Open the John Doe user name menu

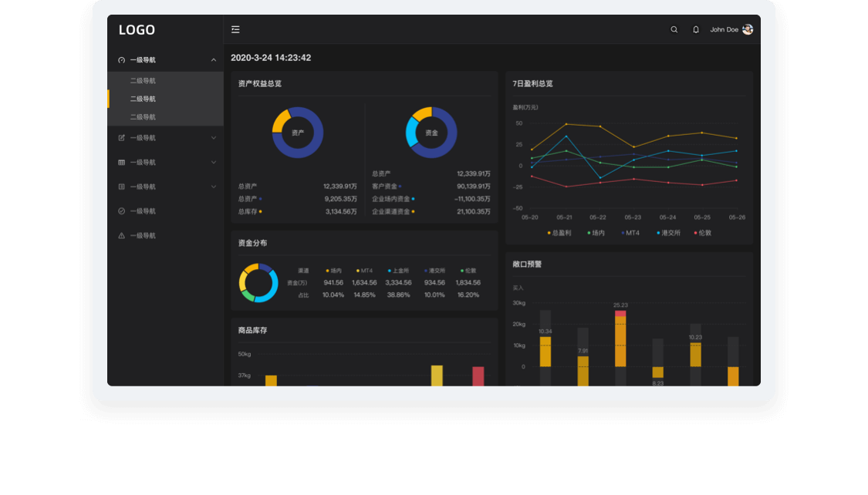[x=724, y=29]
